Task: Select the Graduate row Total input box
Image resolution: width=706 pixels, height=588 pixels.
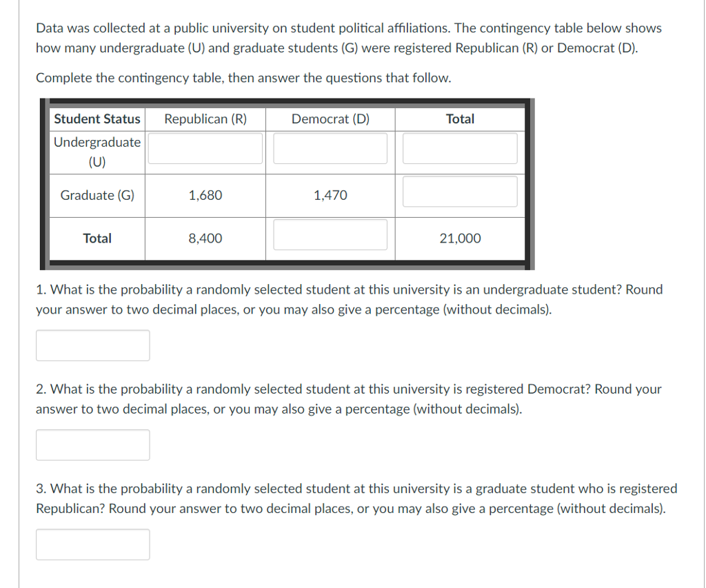Action: (460, 192)
